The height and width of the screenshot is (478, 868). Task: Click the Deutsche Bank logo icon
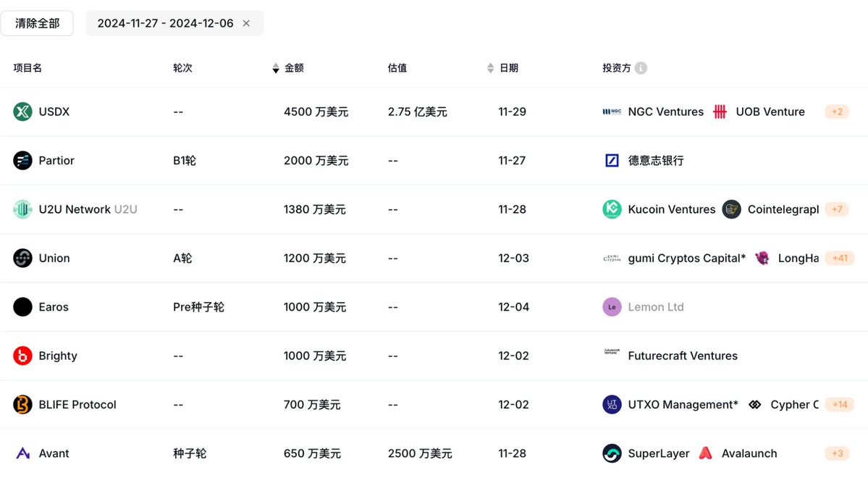(612, 160)
